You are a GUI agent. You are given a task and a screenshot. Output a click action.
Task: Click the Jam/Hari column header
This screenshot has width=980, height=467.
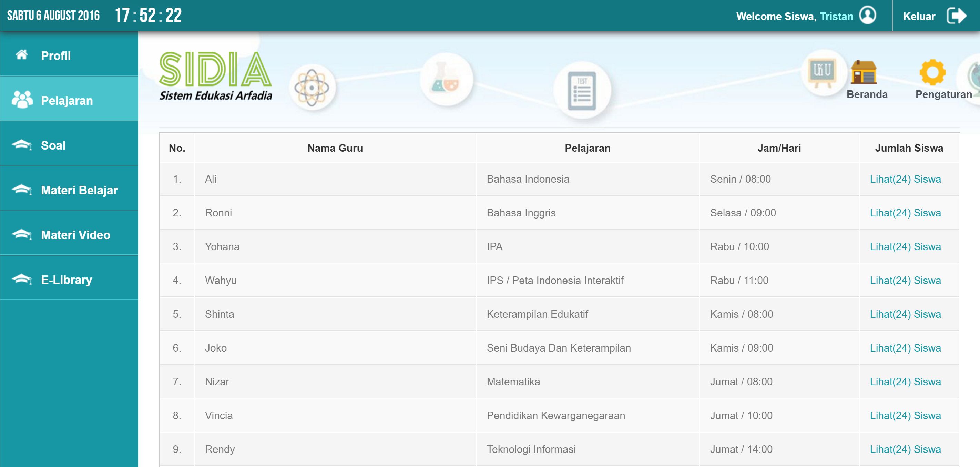(779, 148)
